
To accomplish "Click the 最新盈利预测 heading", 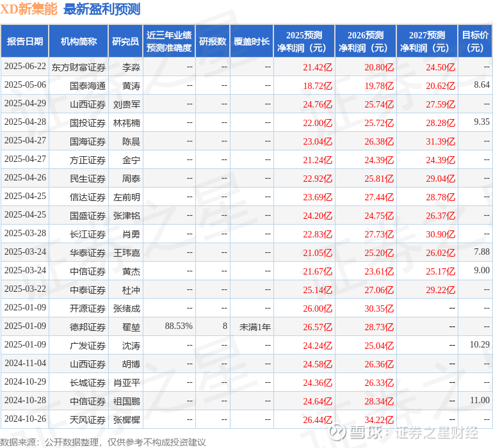I will 102,9.
